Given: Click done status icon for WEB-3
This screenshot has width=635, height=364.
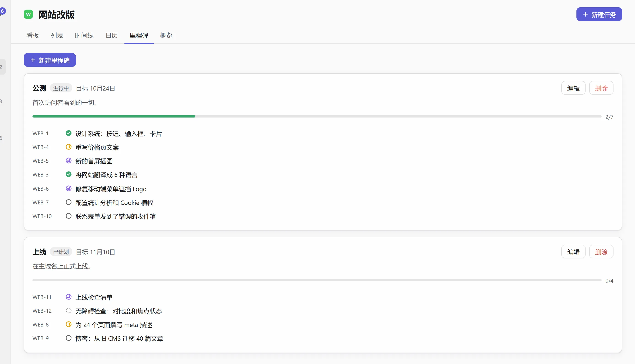Looking at the screenshot, I should tap(69, 174).
